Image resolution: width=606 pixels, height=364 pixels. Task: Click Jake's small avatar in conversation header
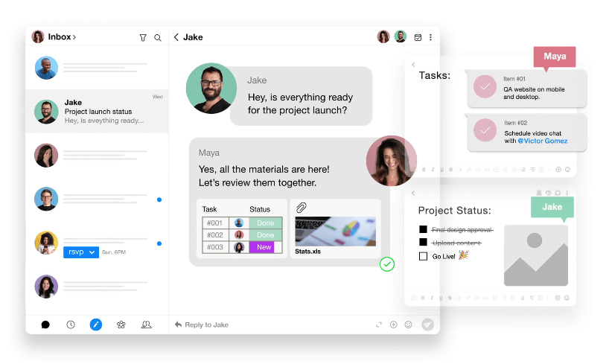[x=401, y=36]
